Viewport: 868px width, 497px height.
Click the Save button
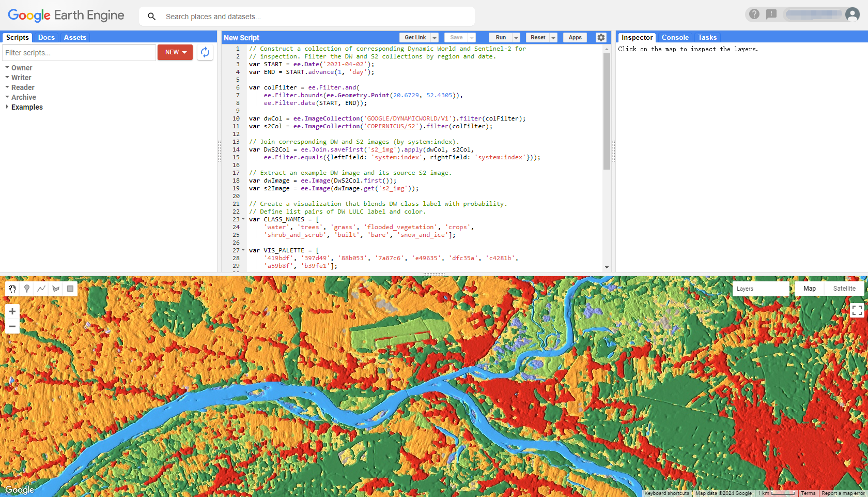[x=456, y=38]
